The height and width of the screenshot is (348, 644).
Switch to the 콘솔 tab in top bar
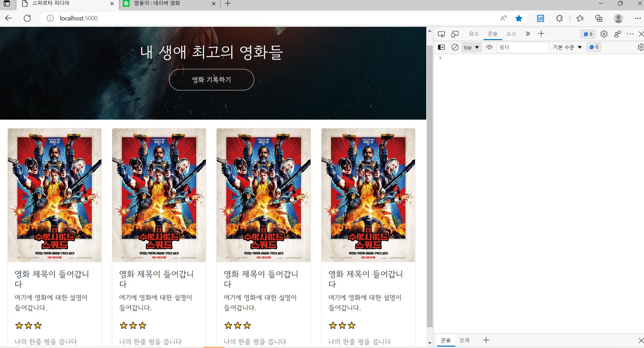[x=492, y=34]
